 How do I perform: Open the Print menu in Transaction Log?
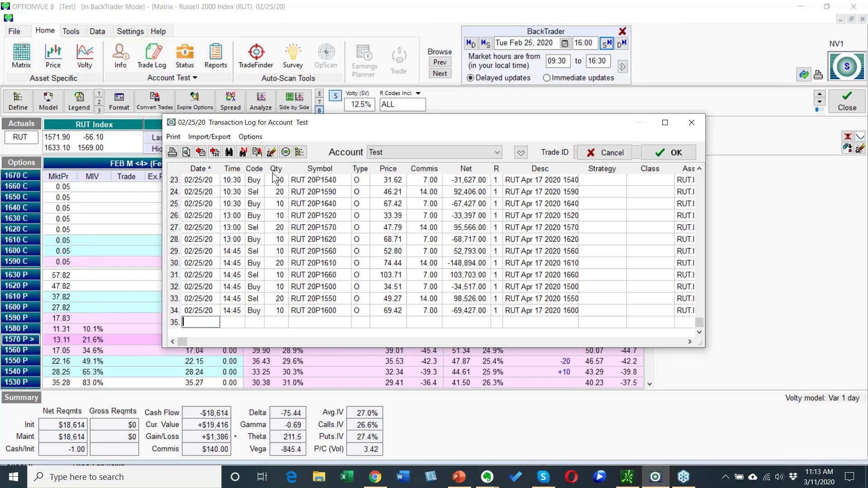tap(173, 137)
